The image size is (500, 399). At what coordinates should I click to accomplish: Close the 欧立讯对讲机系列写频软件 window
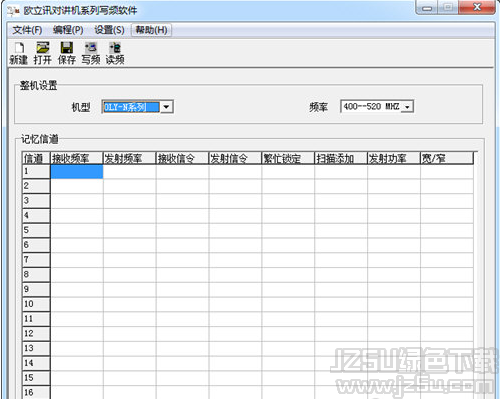(x=477, y=7)
